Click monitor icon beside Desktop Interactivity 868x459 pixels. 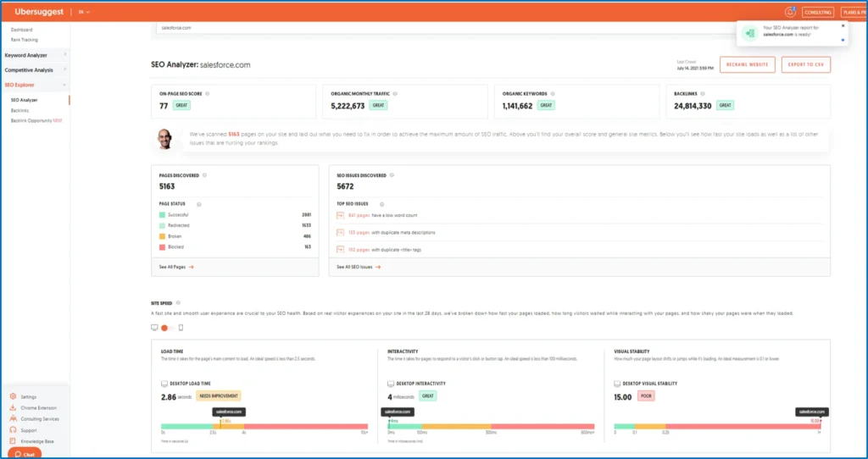click(391, 384)
